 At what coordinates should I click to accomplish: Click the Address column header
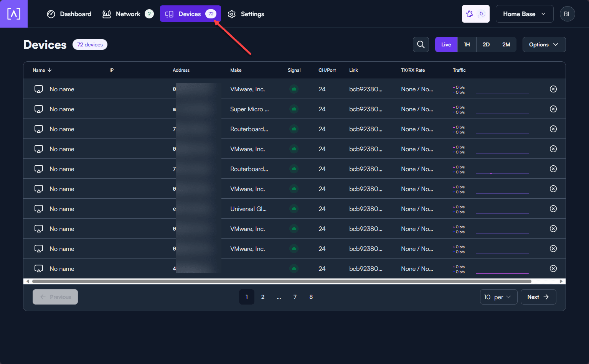(181, 70)
